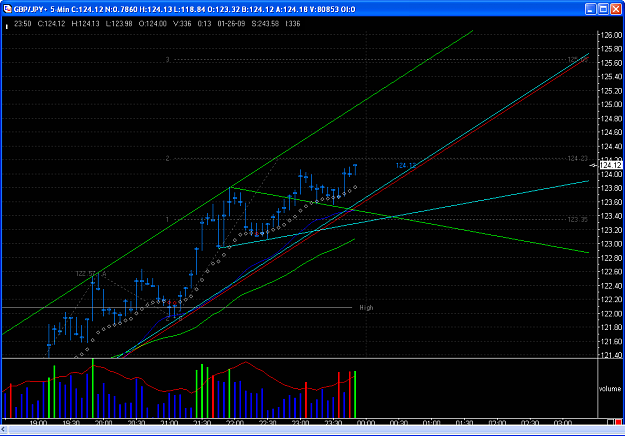The width and height of the screenshot is (625, 436).
Task: Maximize the GBP/JPY chart window
Action: click(x=603, y=9)
